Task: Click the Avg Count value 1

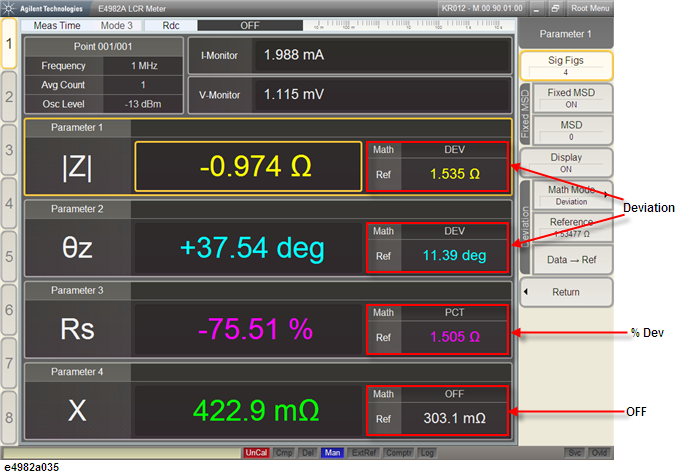Action: 143,85
